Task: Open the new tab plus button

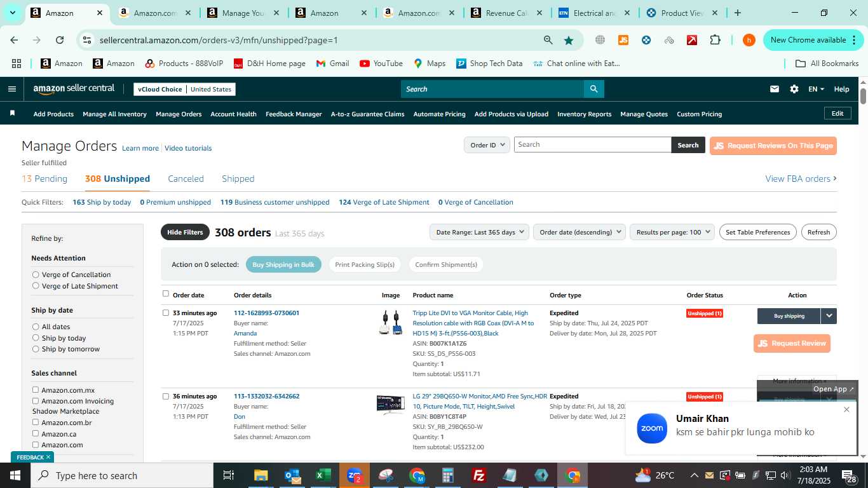Action: pyautogui.click(x=738, y=13)
